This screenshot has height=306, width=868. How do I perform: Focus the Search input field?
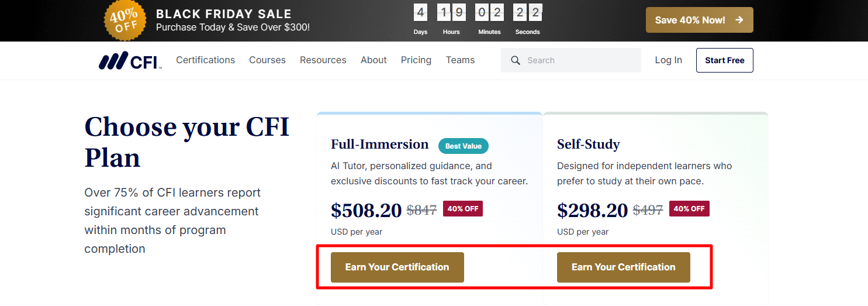pyautogui.click(x=579, y=60)
